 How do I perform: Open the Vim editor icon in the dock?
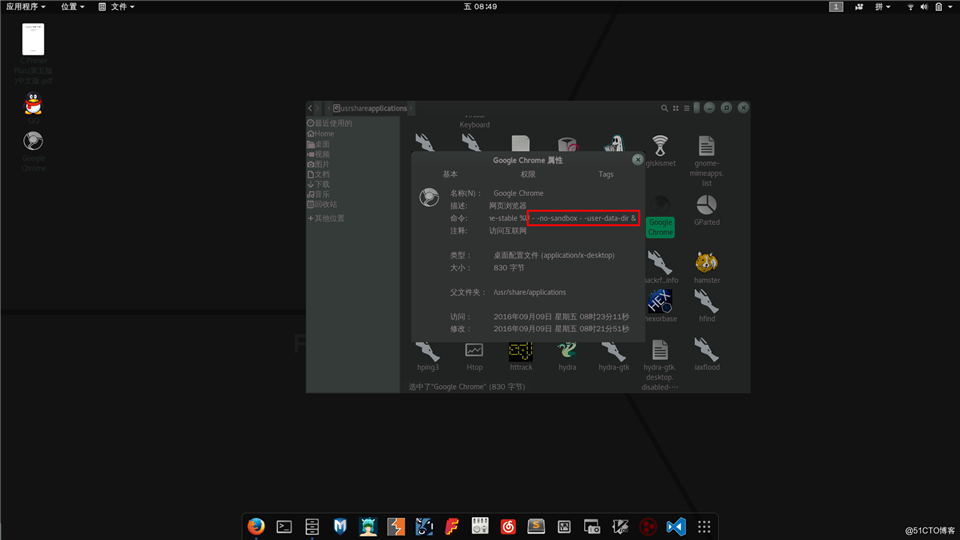[620, 527]
